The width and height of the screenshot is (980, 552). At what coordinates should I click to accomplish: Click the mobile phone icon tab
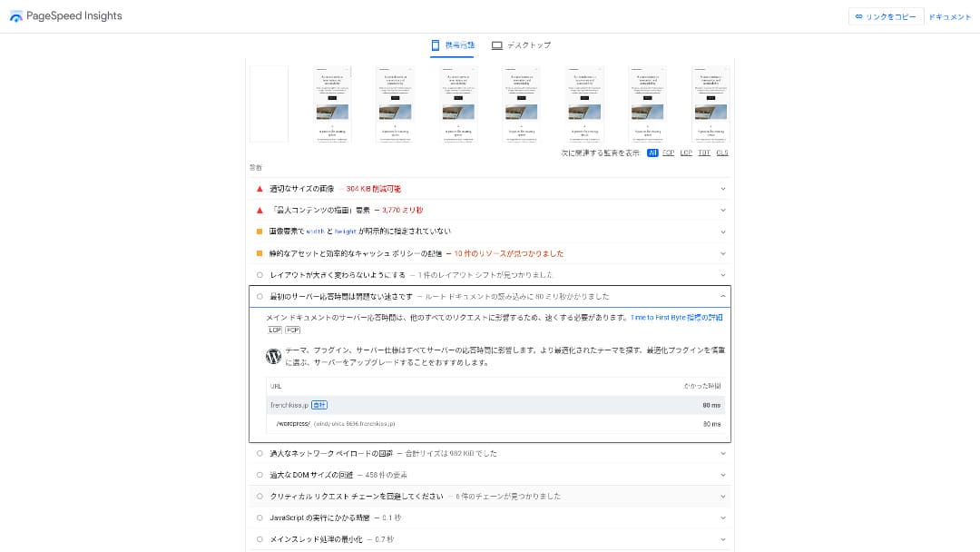coord(436,45)
